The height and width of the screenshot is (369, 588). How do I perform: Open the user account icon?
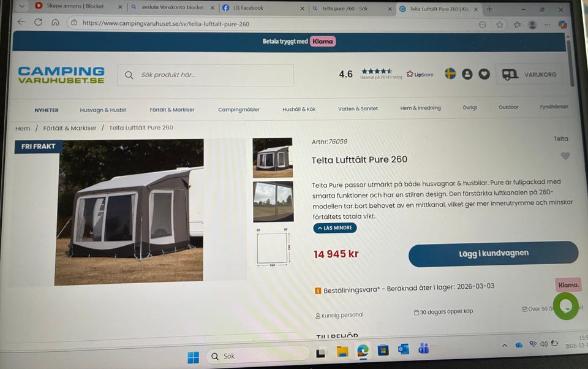point(467,74)
